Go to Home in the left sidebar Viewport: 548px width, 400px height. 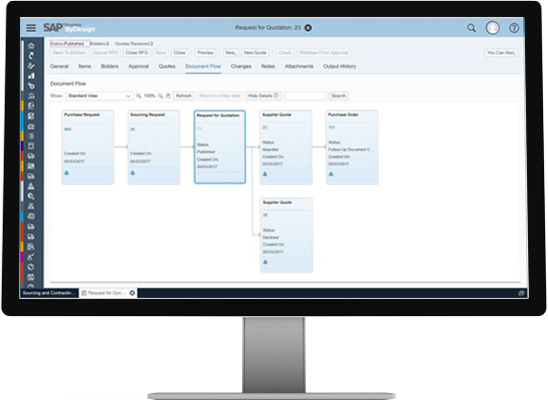(31, 45)
